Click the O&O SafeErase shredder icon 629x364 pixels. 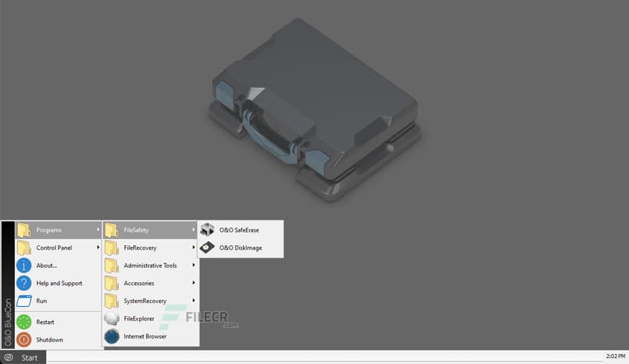207,229
